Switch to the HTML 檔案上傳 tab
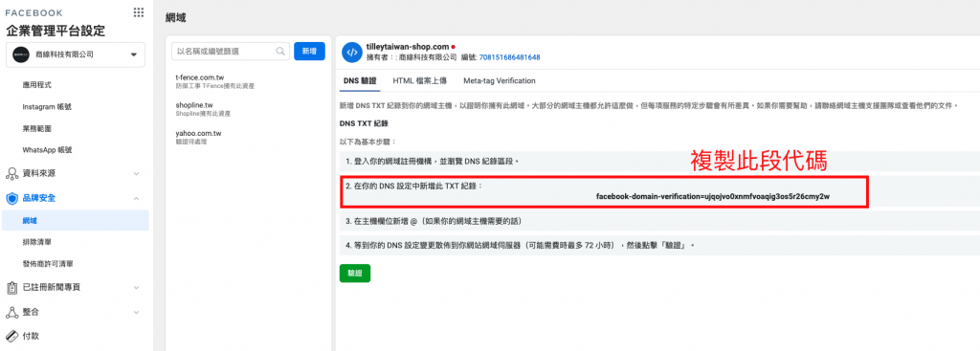 (419, 81)
